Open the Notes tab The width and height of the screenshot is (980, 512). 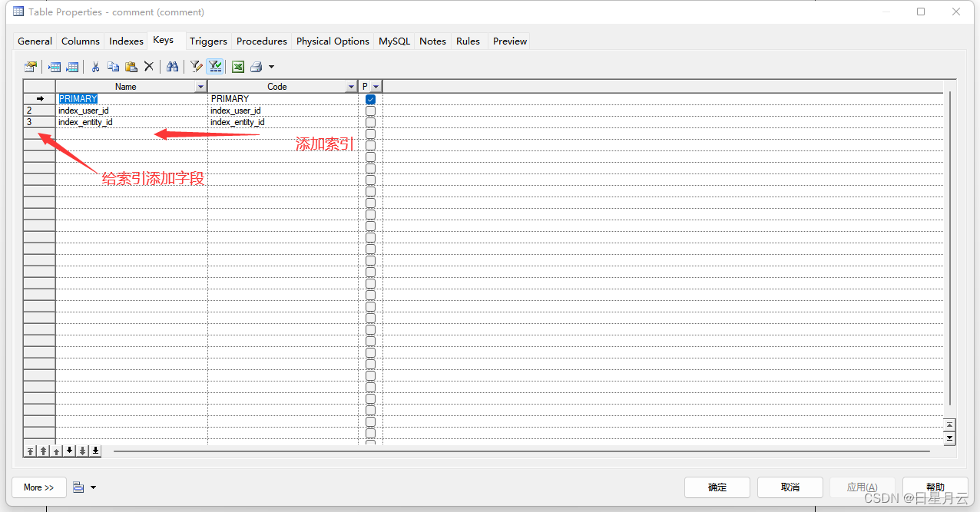coord(432,41)
